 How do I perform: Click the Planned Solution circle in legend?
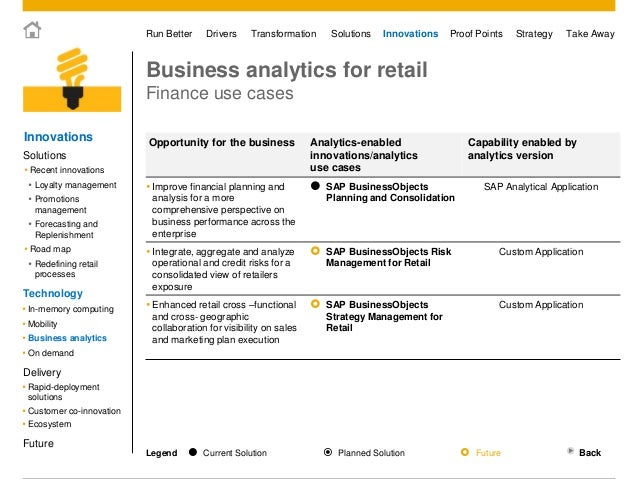(x=328, y=452)
